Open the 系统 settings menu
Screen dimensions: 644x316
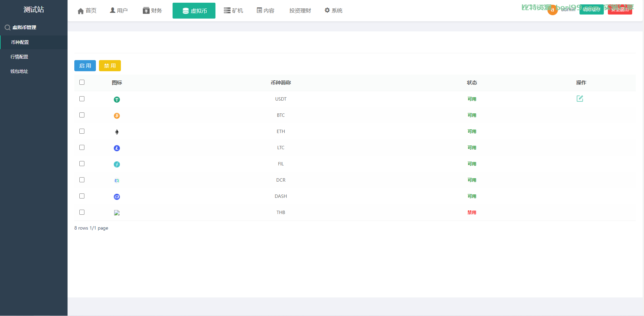[x=333, y=10]
